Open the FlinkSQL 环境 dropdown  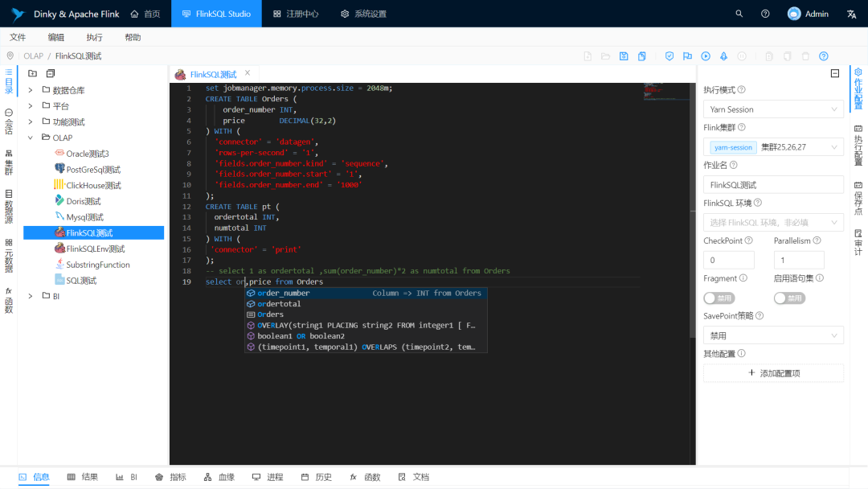click(773, 222)
